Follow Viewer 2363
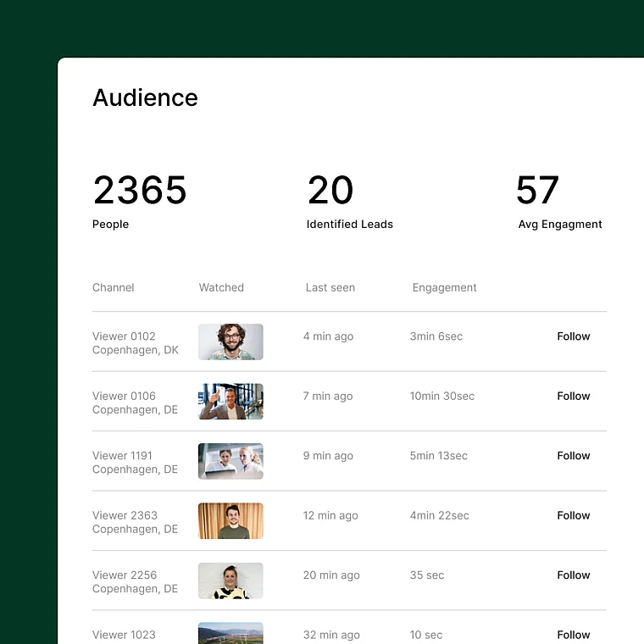Screen dimensions: 644x644 [573, 515]
